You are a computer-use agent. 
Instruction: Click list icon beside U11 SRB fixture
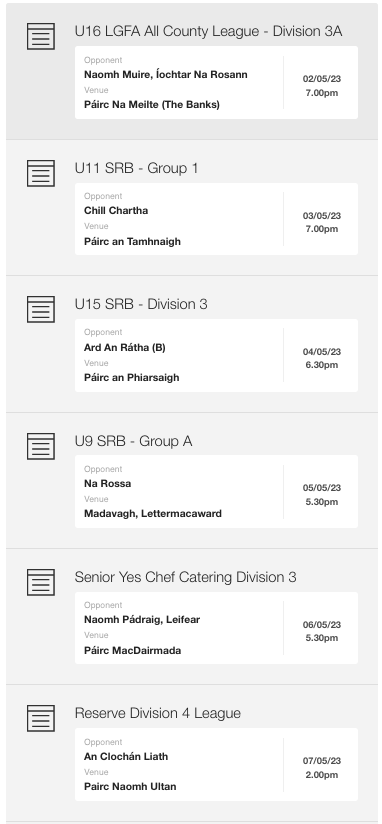click(40, 173)
